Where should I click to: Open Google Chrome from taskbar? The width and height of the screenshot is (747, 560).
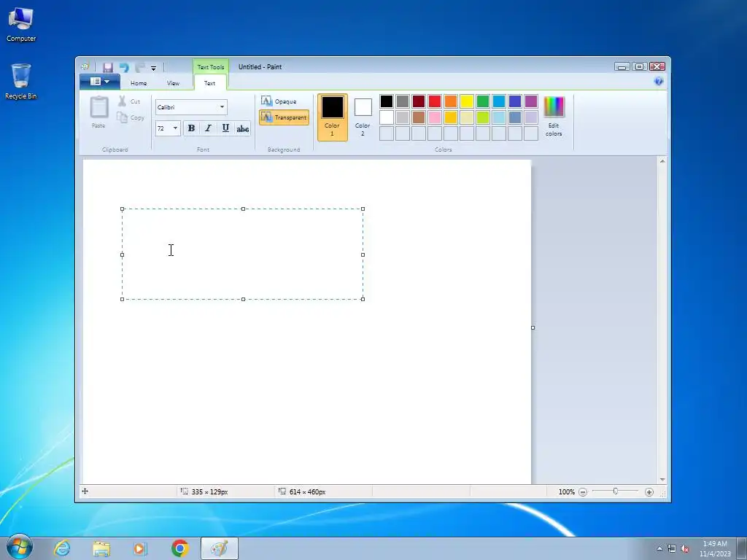(x=180, y=548)
